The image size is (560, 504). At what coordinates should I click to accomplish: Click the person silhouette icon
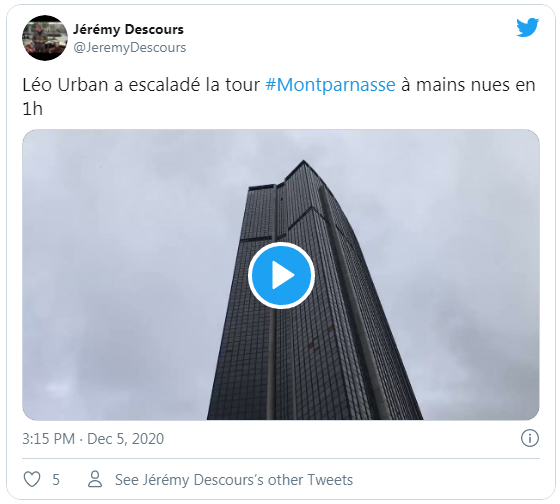95,479
